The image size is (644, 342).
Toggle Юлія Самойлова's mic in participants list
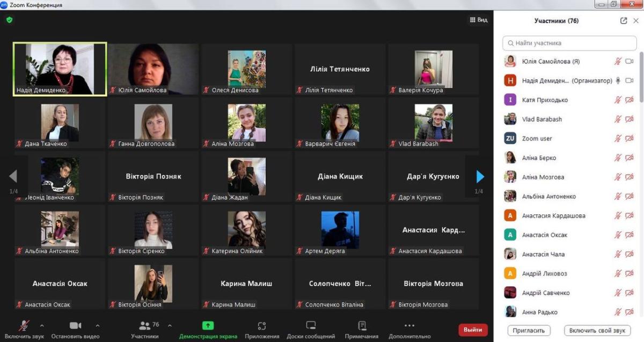(x=618, y=62)
